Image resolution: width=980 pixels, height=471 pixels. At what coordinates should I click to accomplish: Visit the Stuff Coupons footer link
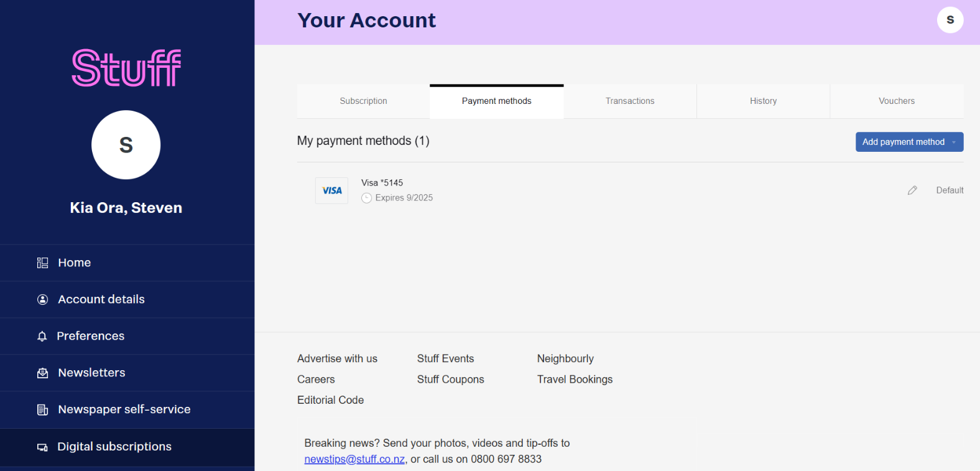coord(450,380)
